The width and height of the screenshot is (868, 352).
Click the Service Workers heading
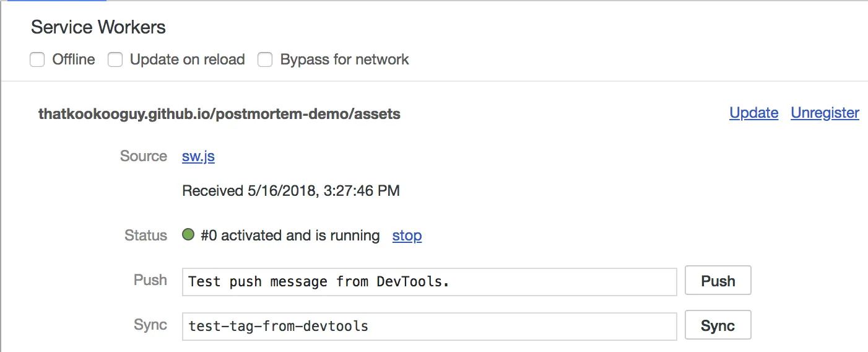point(98,27)
